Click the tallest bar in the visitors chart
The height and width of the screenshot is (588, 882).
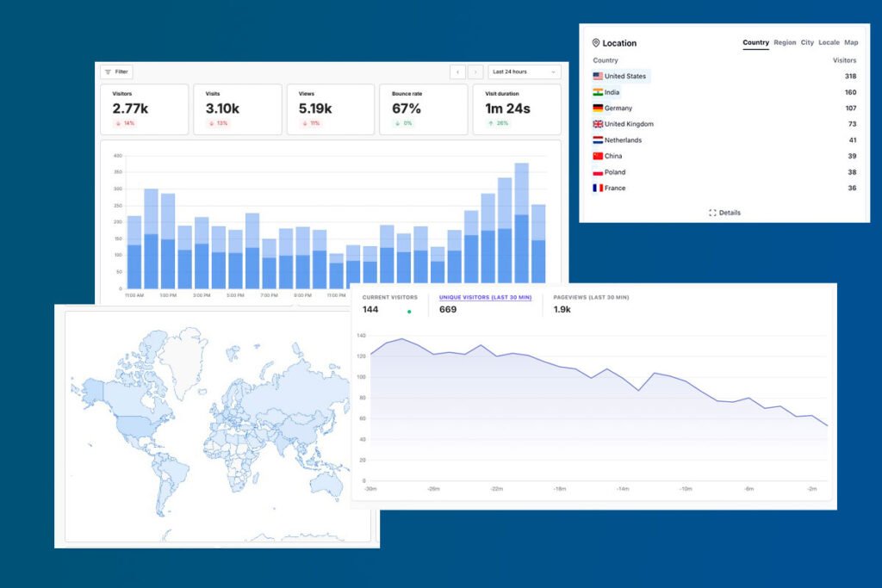click(521, 215)
